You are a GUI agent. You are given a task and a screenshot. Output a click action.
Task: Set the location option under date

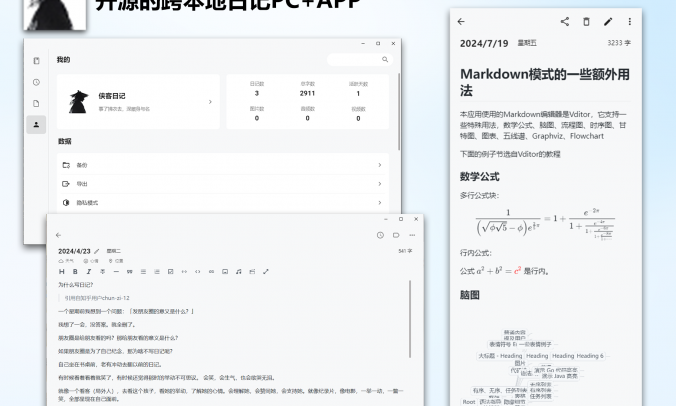(x=116, y=261)
